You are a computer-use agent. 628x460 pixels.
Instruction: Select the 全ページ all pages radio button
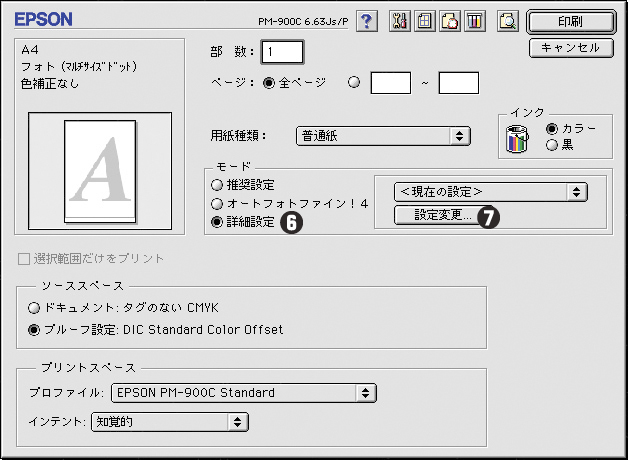[x=269, y=83]
